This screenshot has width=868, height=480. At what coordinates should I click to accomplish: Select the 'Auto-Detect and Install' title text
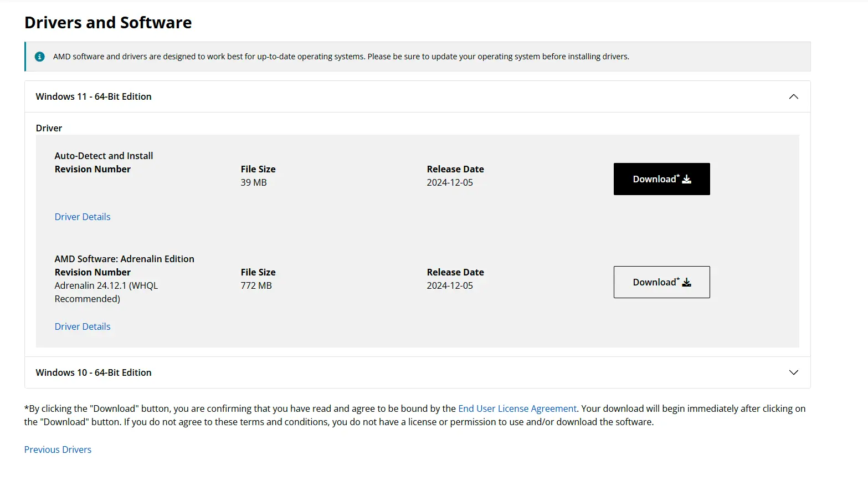pos(104,156)
